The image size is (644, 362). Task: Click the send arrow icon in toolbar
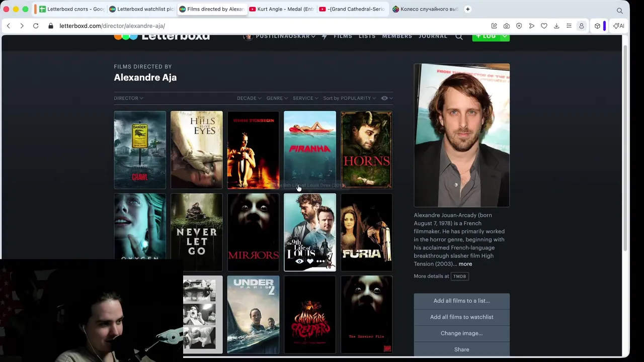532,26
